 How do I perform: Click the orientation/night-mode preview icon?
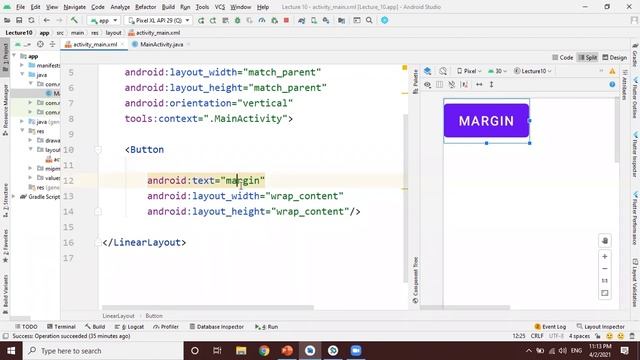[x=443, y=71]
